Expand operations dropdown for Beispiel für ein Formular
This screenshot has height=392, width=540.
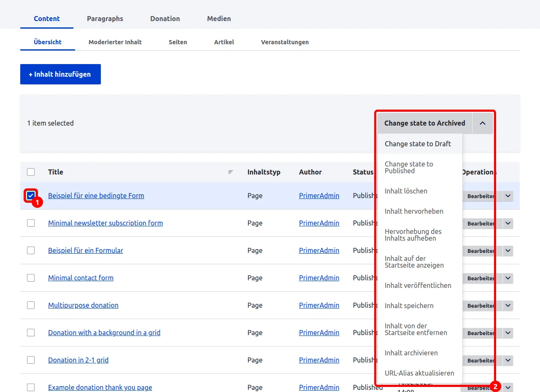pos(508,251)
